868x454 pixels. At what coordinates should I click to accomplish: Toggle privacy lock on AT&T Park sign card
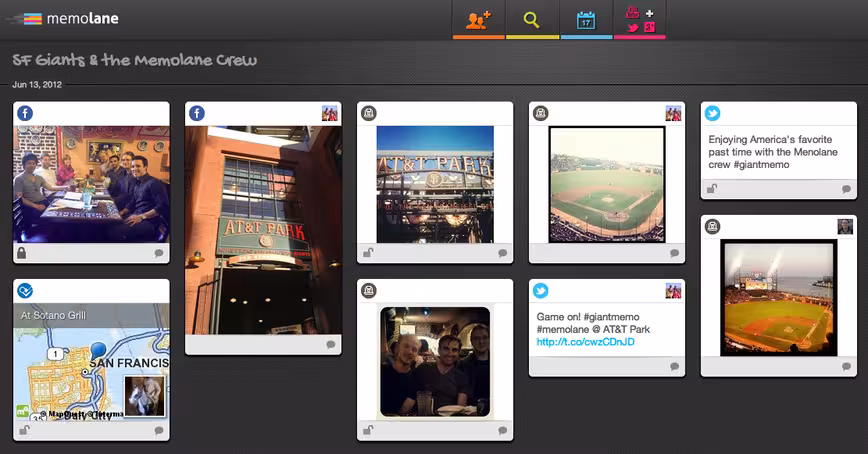click(x=368, y=252)
